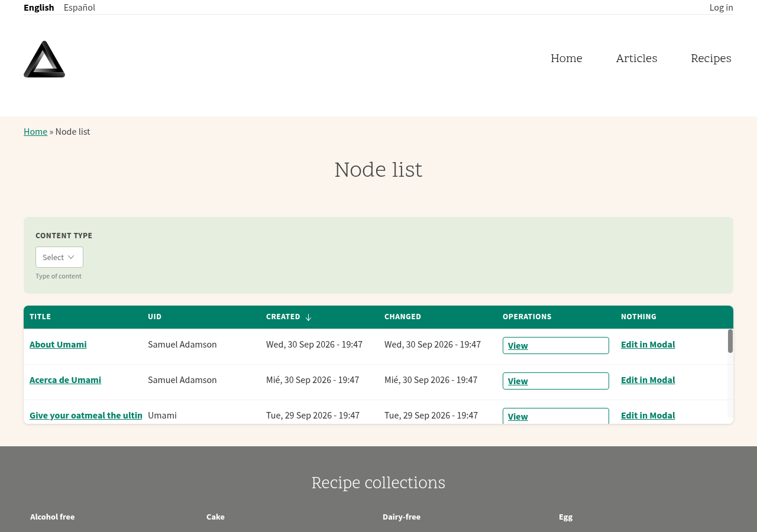Switch language to English
Screen dimensions: 757x532
(39, 7)
